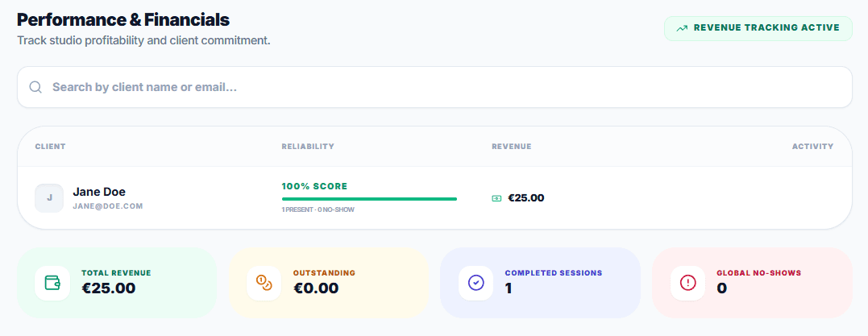
Task: Click the 100% Score reliability label
Action: [314, 186]
